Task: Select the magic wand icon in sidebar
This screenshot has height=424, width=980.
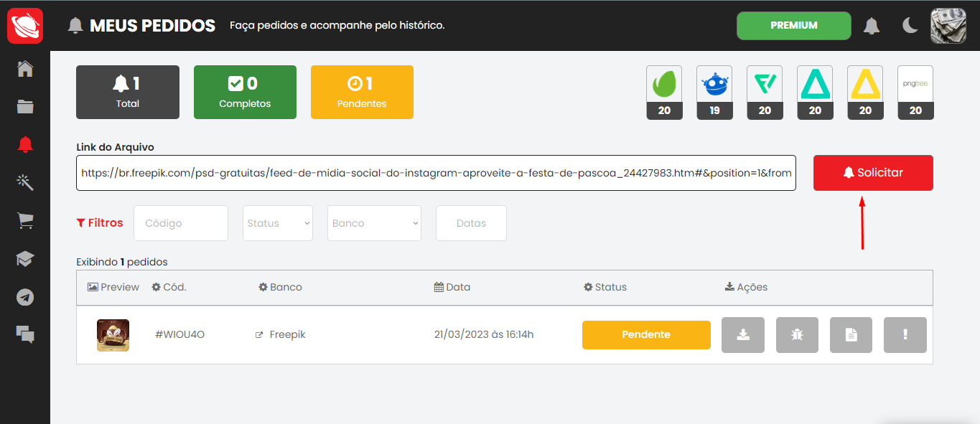Action: pos(25,182)
